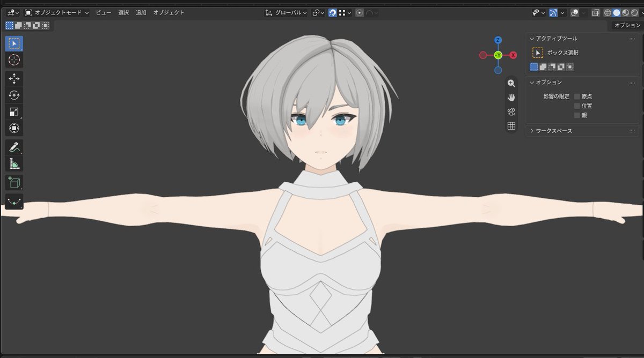This screenshot has height=358, width=644.
Task: Click the ボックス選択 label
Action: [562, 53]
